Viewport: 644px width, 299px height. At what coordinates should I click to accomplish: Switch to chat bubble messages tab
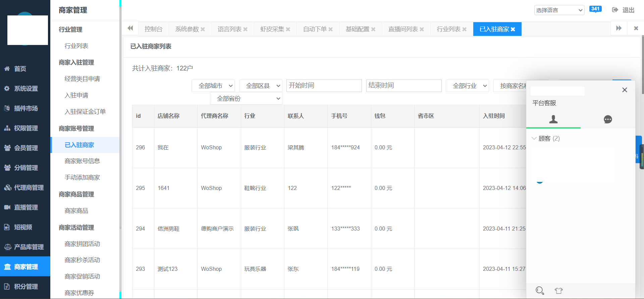(608, 119)
